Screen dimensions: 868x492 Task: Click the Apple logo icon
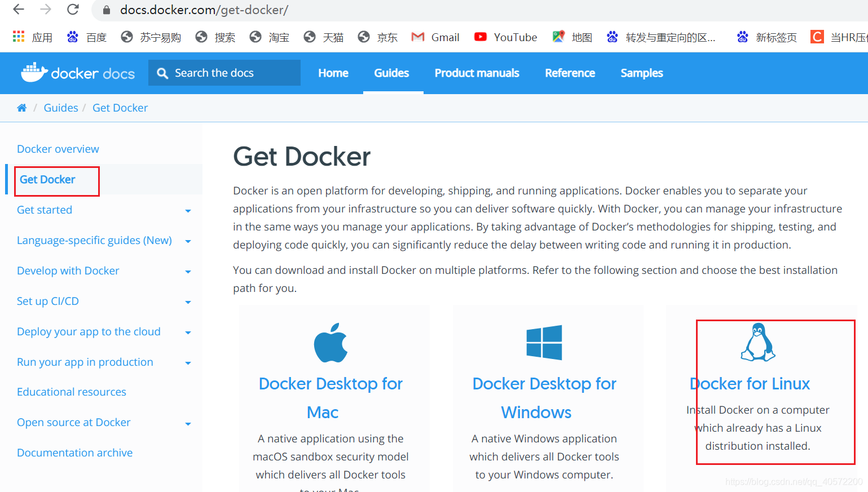[331, 343]
